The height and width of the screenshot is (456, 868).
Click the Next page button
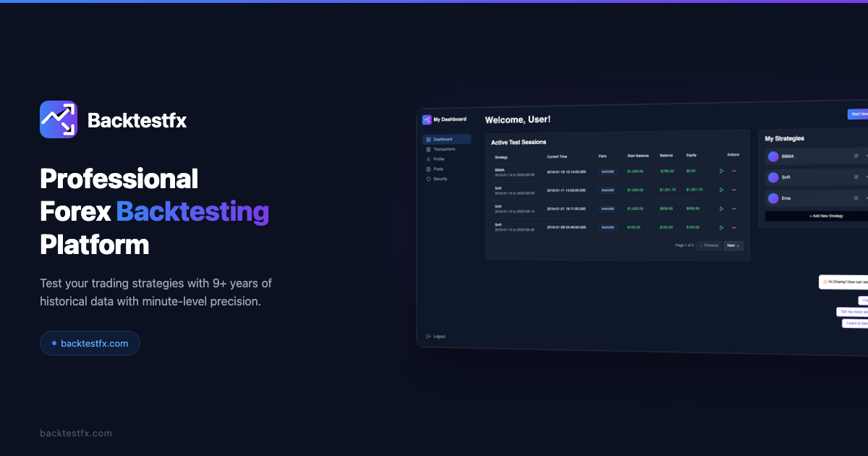click(733, 245)
